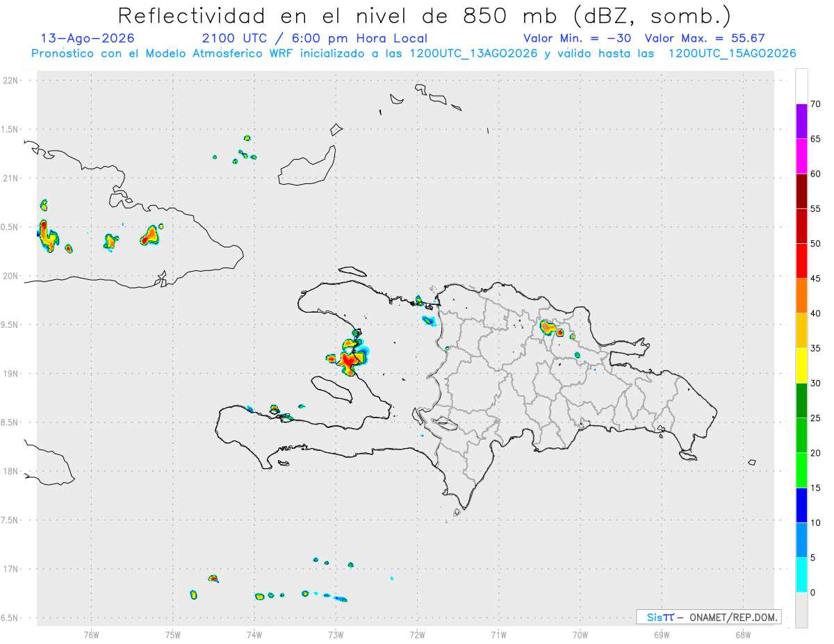Select the '65' value on the color scale
Viewport: 834px width, 644px height.
[815, 139]
